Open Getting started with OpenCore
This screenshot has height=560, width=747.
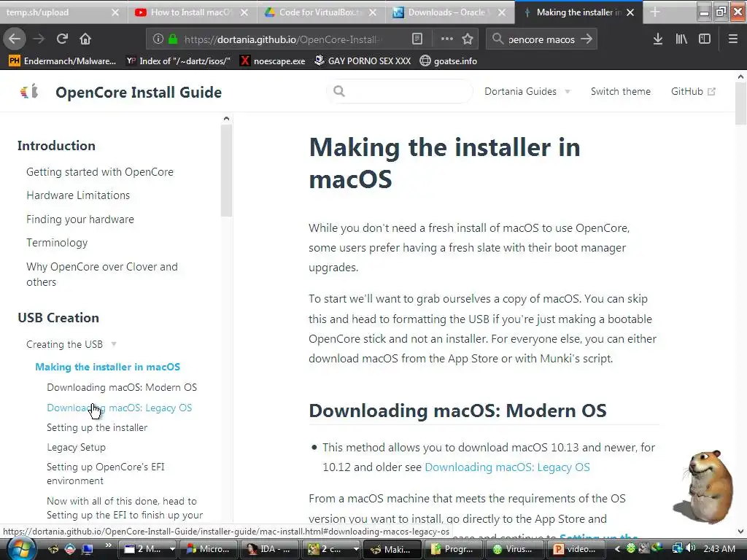click(x=99, y=172)
